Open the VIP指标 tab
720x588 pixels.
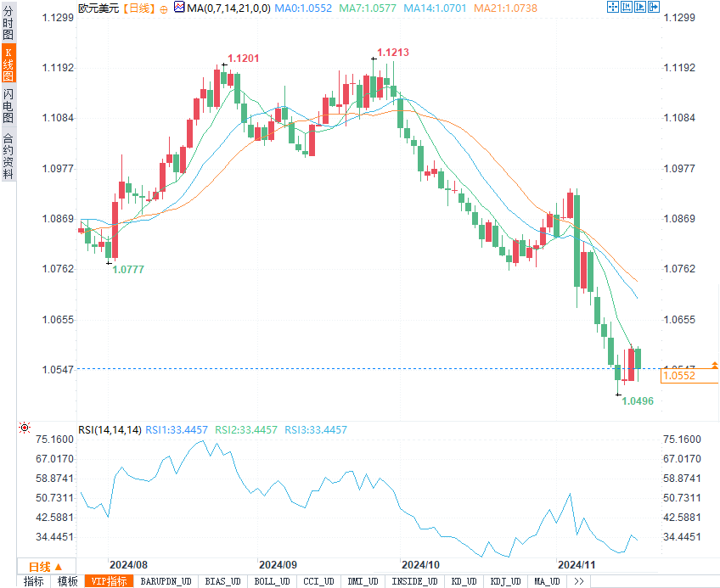tap(110, 581)
